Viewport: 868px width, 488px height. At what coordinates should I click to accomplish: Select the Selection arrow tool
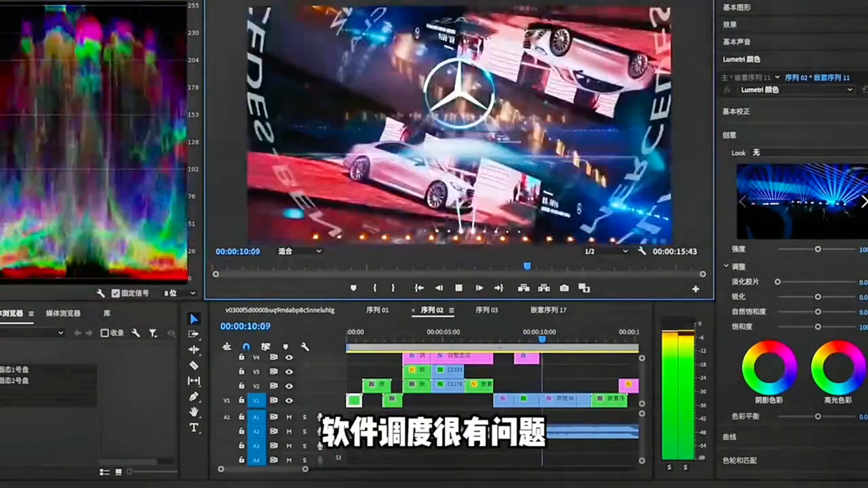194,319
